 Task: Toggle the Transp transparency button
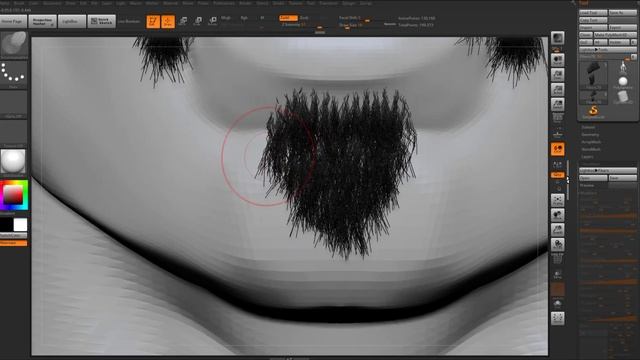pyautogui.click(x=558, y=274)
